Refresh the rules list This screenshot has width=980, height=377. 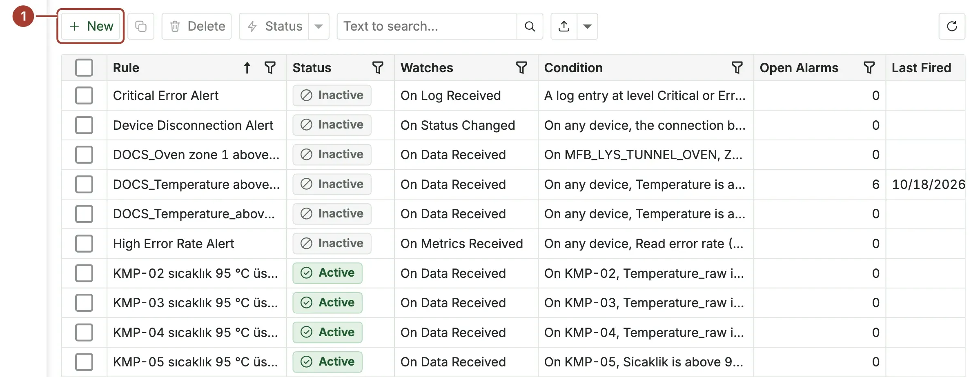coord(952,27)
